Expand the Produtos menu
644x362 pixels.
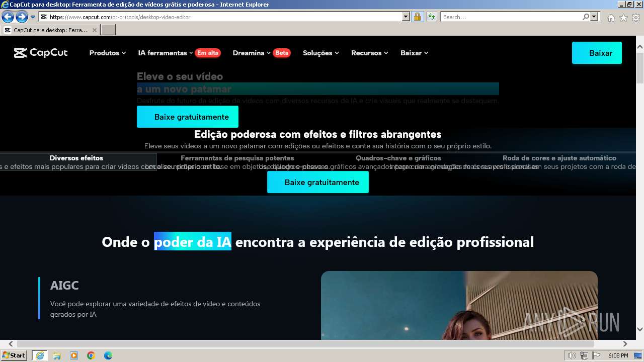point(108,53)
